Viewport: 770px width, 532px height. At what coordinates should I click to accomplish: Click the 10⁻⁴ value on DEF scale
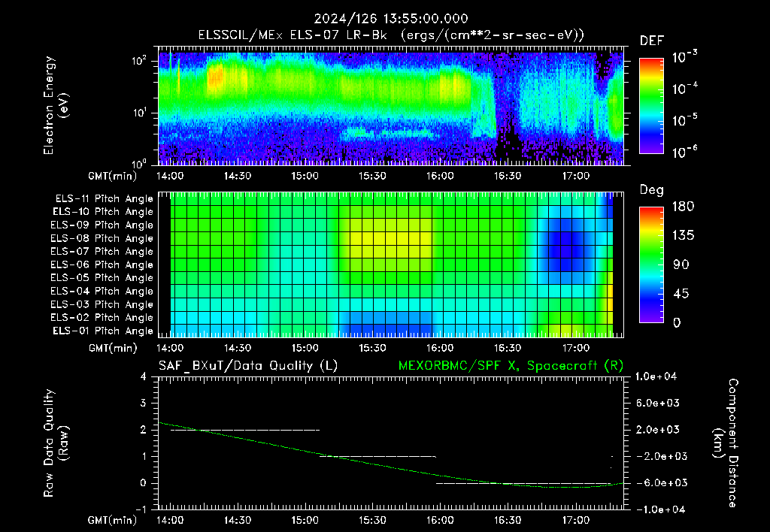pos(684,89)
